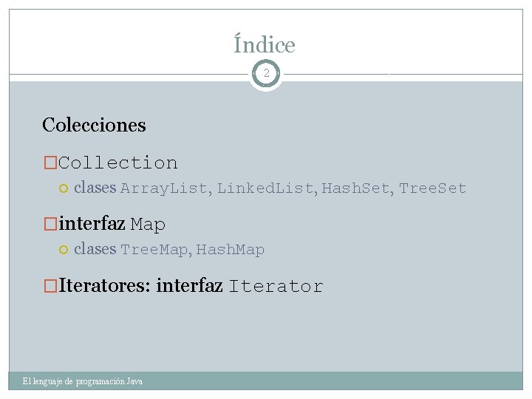
Task: Click the word TreeSet
Action: (x=432, y=188)
